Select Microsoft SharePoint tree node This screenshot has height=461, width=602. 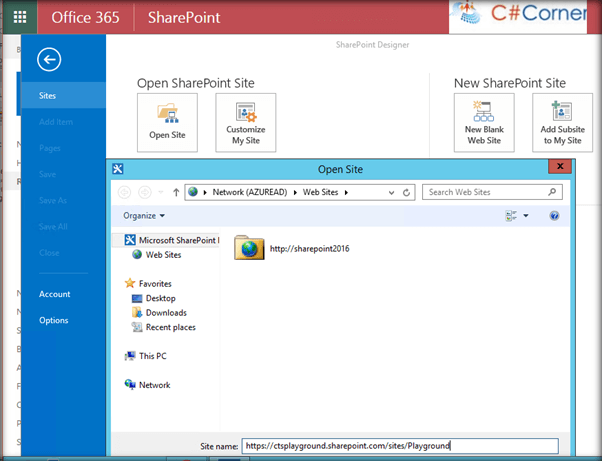click(x=172, y=240)
